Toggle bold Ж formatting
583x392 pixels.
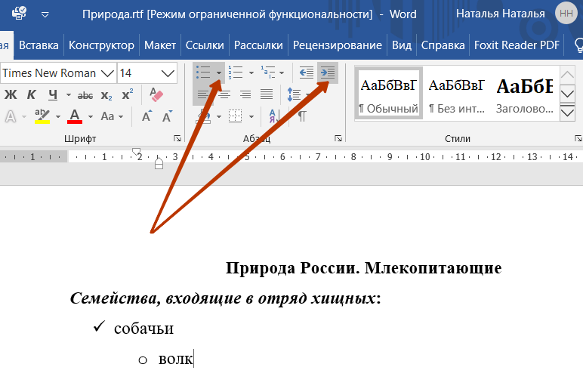coord(11,95)
